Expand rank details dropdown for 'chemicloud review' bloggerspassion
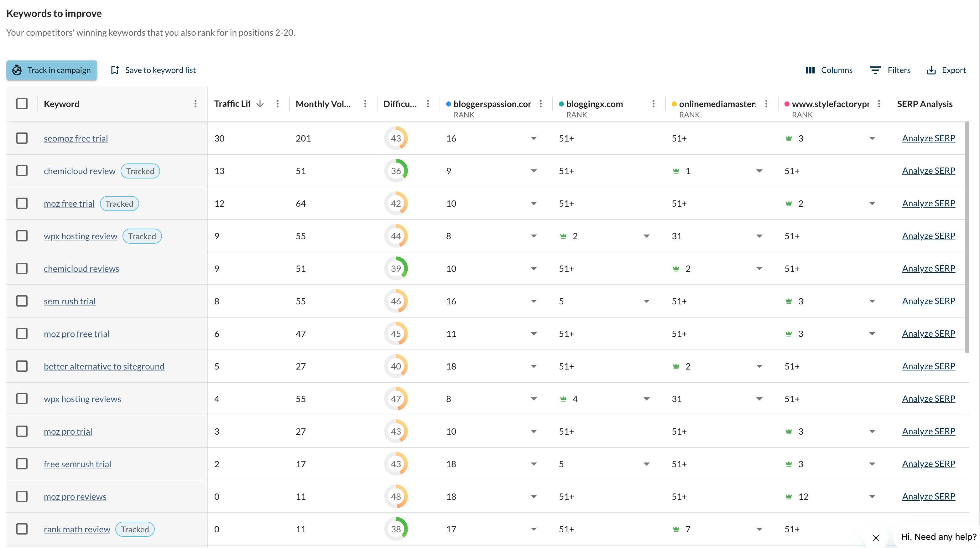The height and width of the screenshot is (548, 980). (x=533, y=171)
